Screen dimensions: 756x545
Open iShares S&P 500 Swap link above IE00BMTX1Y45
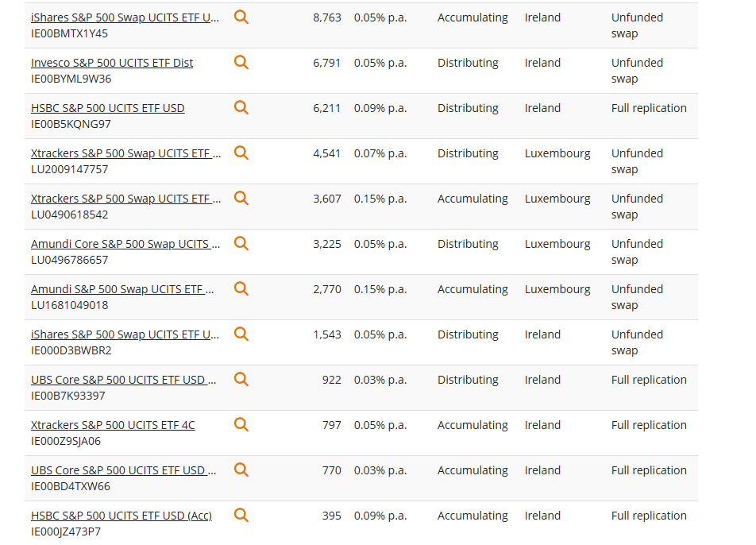point(125,17)
